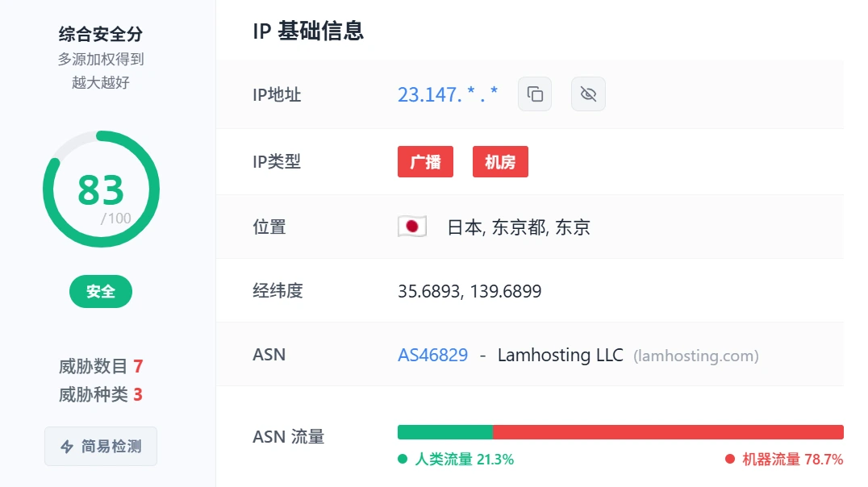Click the 多源加权得到 subtitle text

[101, 59]
